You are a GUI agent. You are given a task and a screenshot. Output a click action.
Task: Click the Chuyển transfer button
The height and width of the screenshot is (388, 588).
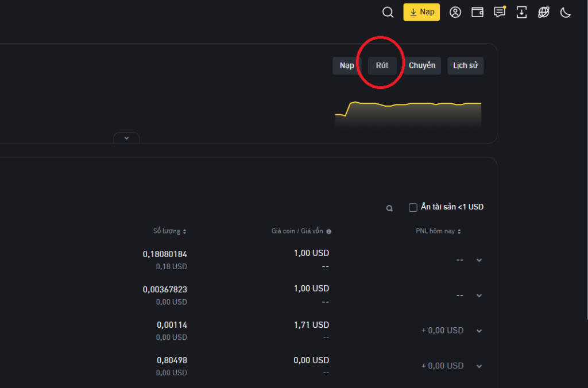pyautogui.click(x=422, y=65)
